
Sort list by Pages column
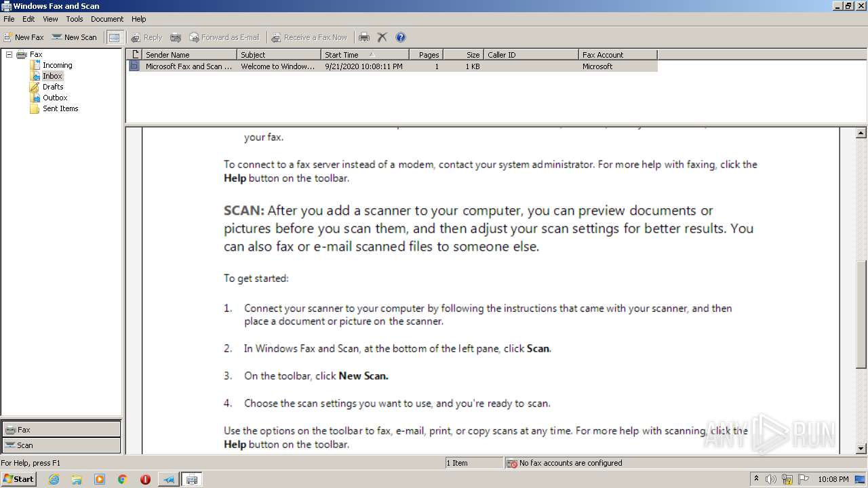point(427,54)
